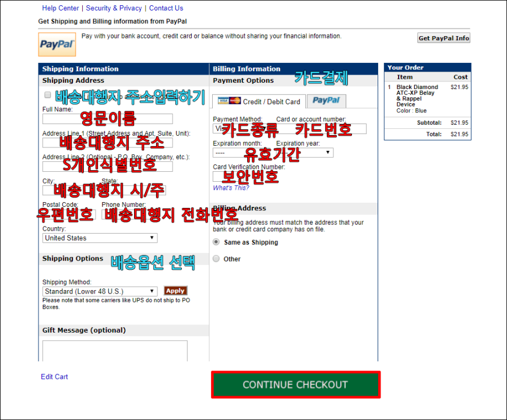
Task: Click the Color : Blue text
Action: (x=411, y=111)
